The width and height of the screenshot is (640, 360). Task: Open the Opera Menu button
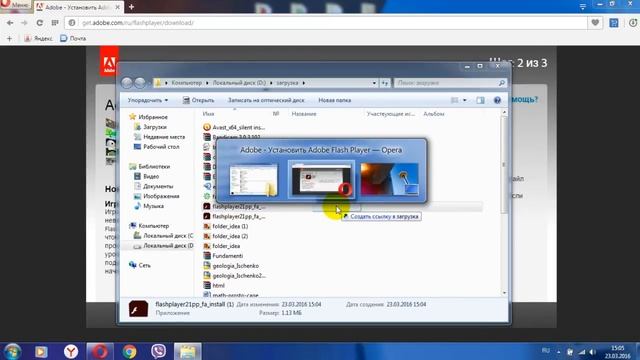point(15,4)
